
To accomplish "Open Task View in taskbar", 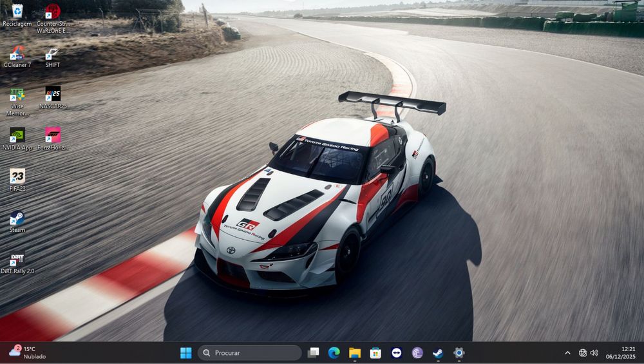I will 314,353.
